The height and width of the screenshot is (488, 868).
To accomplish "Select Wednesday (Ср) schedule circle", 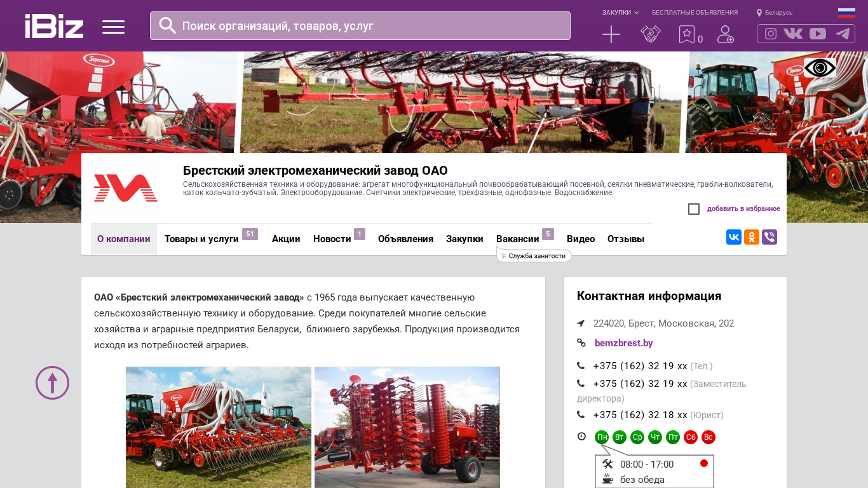I will click(x=637, y=437).
